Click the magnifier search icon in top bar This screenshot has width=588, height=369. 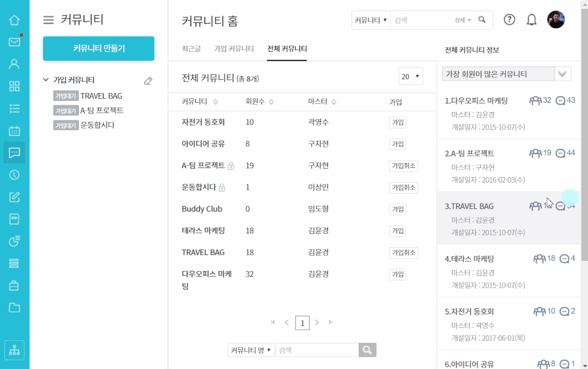coord(482,20)
